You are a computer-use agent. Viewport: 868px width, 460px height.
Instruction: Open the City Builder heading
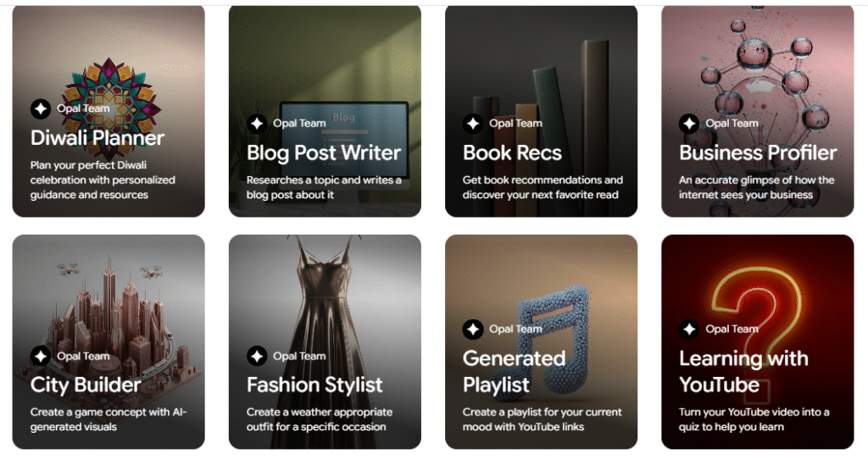[x=86, y=385]
